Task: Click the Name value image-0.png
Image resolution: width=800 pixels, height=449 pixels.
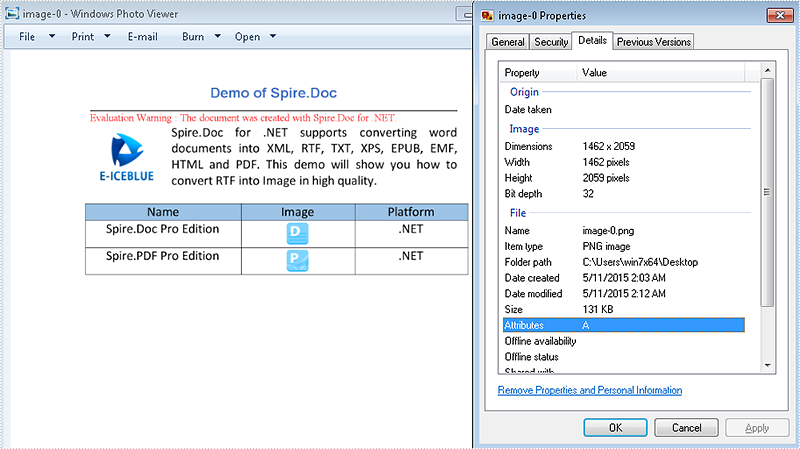Action: 608,231
